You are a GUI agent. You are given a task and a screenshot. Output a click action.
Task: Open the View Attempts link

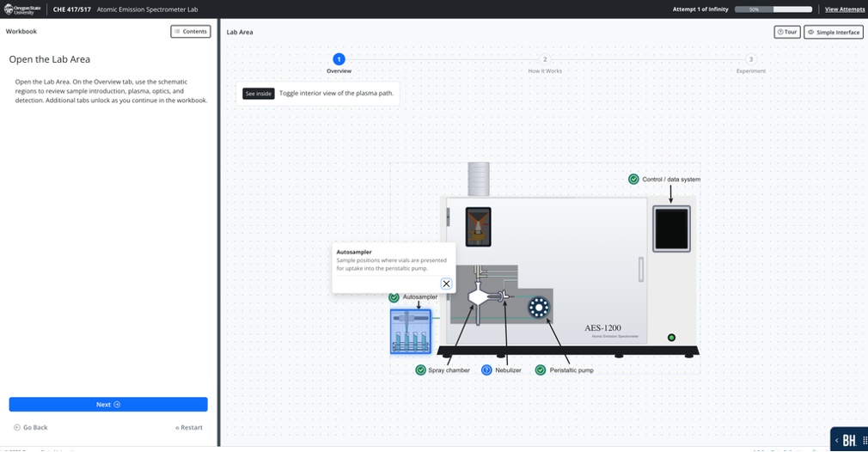tap(844, 9)
